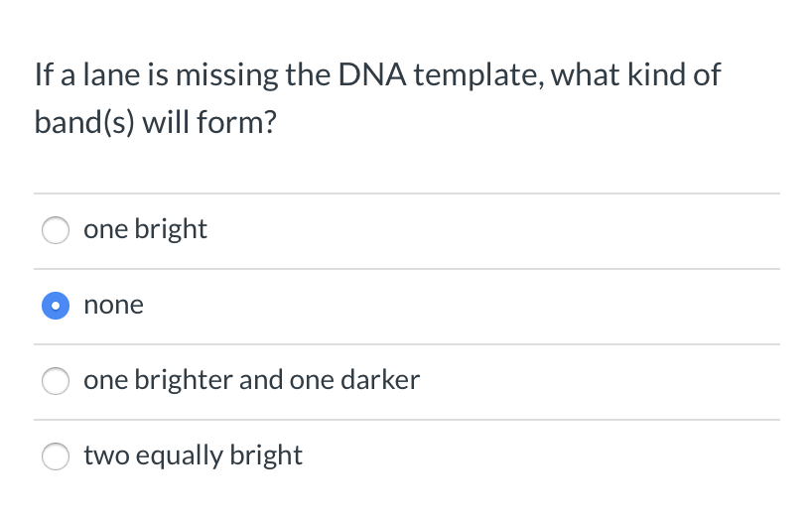Click the "none" answer label text
This screenshot has width=812, height=520.
[113, 305]
